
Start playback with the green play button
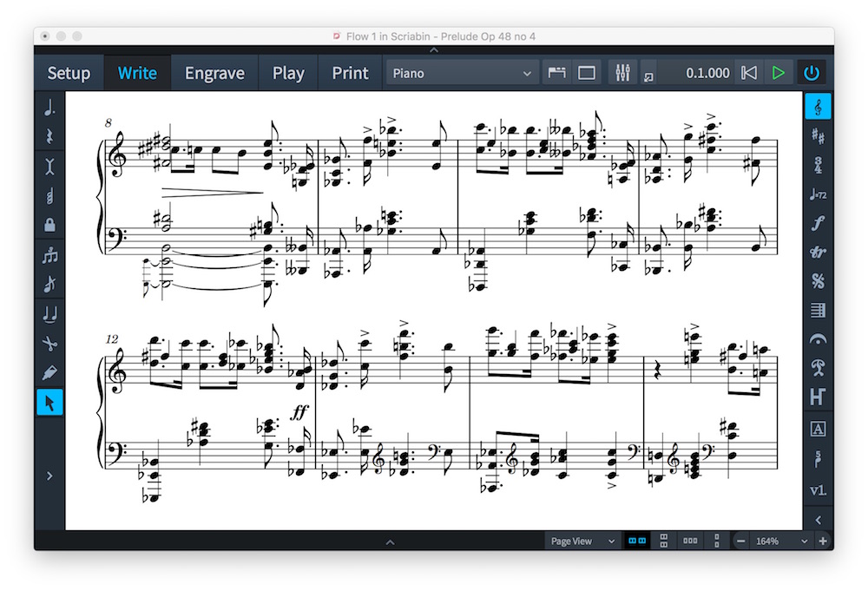click(779, 73)
